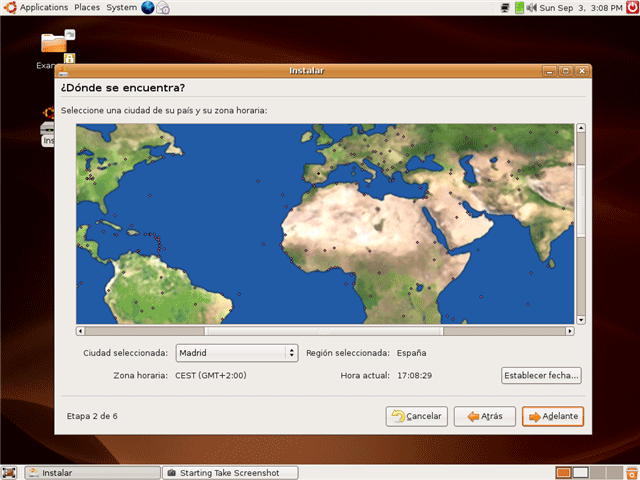Image resolution: width=640 pixels, height=480 pixels.
Task: Expand the Ciudad seleccionada dropdown
Action: pyautogui.click(x=236, y=352)
